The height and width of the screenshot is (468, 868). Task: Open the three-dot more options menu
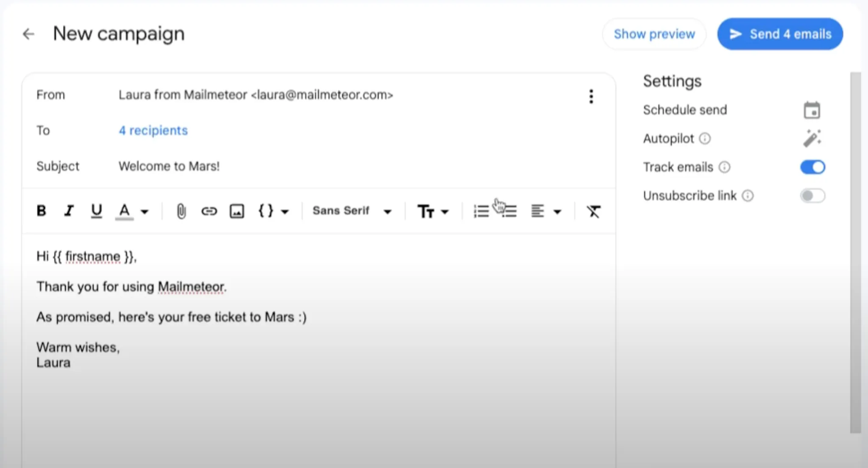pyautogui.click(x=591, y=97)
